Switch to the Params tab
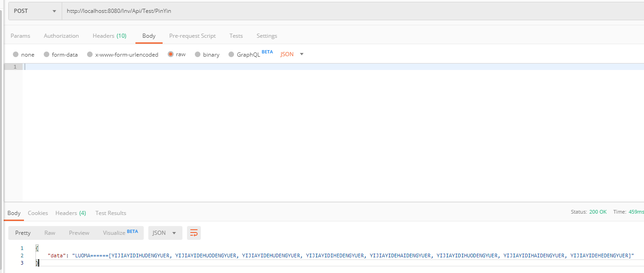The height and width of the screenshot is (273, 644). click(x=20, y=36)
